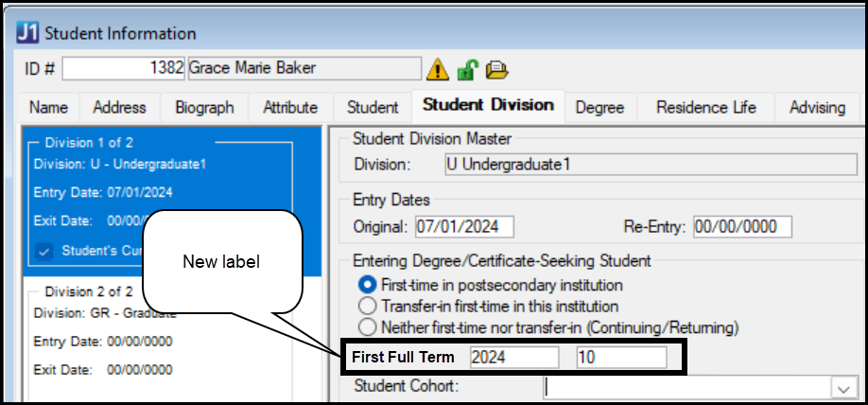Open the Residence Life tab
Screen dimensions: 868x405
pos(705,107)
